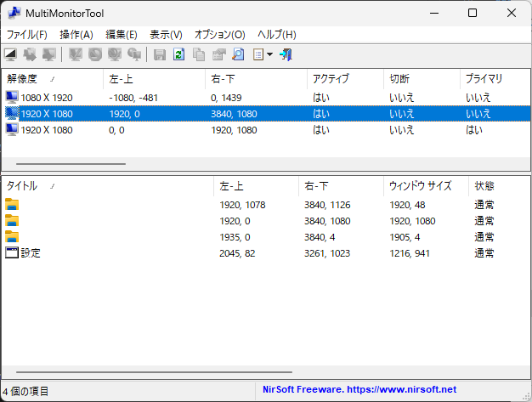Image resolution: width=532 pixels, height=402 pixels.
Task: Click the monitor icon of the highlighted 1920 X 1080 row
Action: click(12, 114)
